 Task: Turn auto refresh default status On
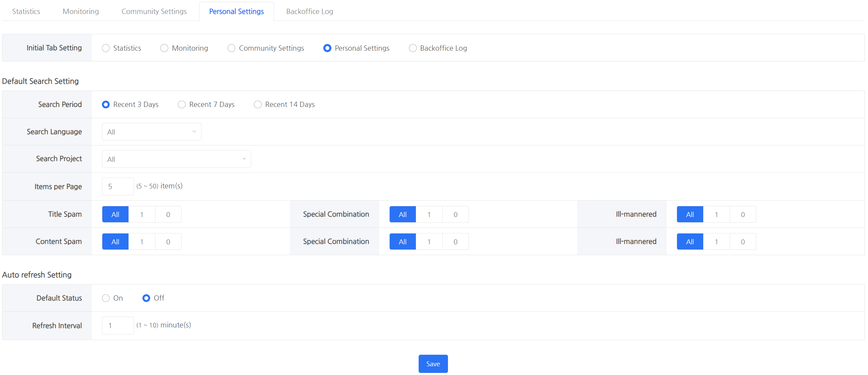[x=106, y=298]
